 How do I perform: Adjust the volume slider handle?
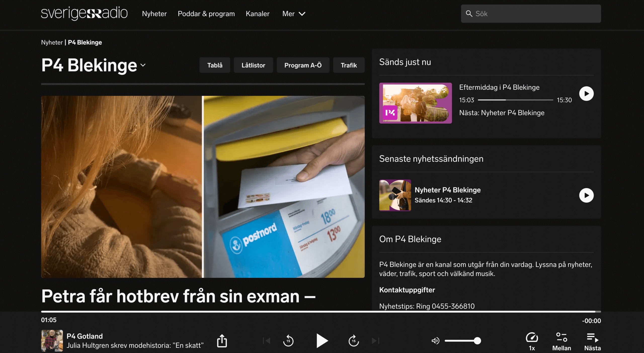(477, 341)
